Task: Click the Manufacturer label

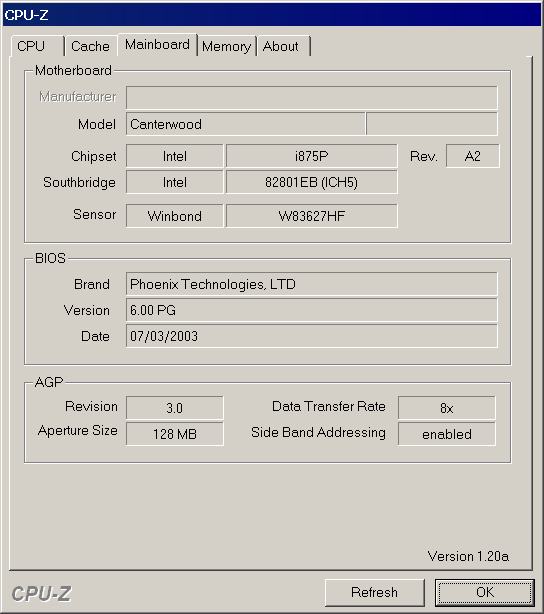Action: [x=78, y=96]
